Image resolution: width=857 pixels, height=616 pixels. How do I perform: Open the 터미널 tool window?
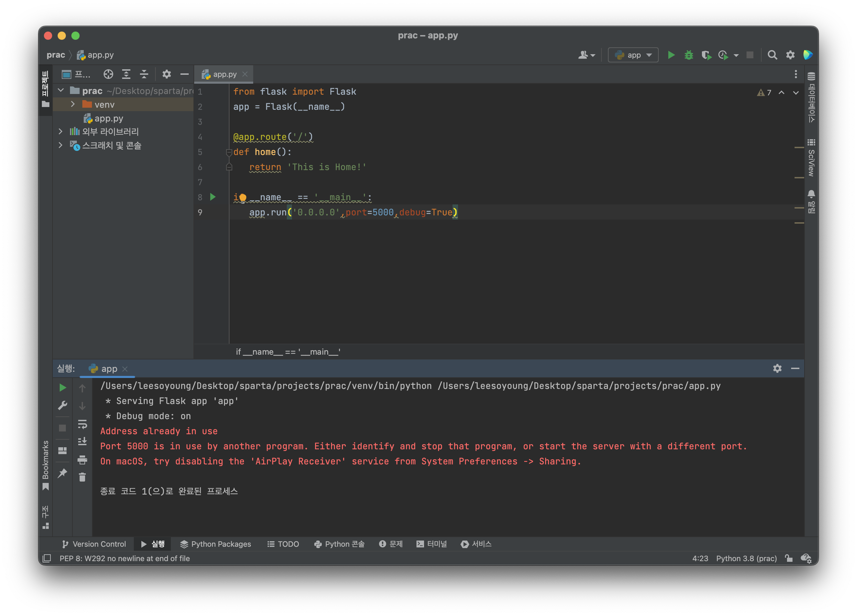tap(432, 544)
